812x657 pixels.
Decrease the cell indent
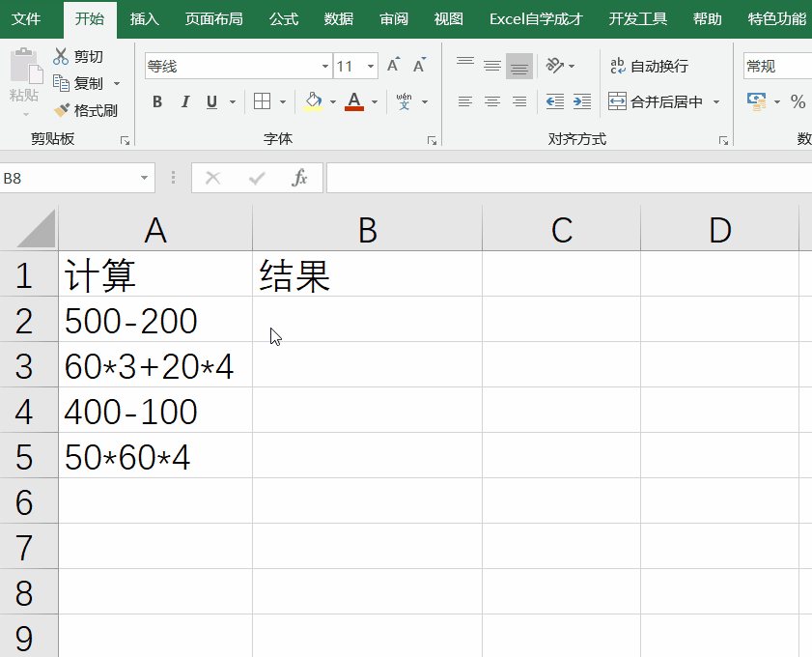pyautogui.click(x=554, y=101)
